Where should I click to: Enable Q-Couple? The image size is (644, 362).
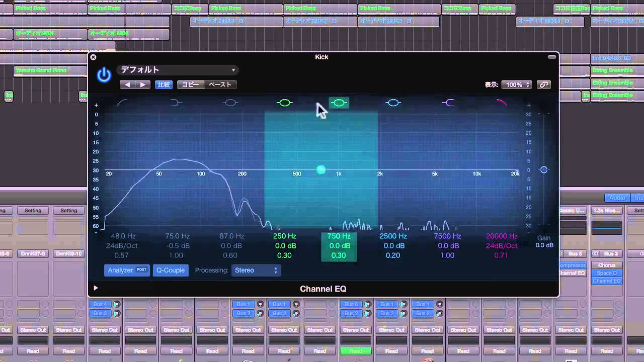click(171, 270)
